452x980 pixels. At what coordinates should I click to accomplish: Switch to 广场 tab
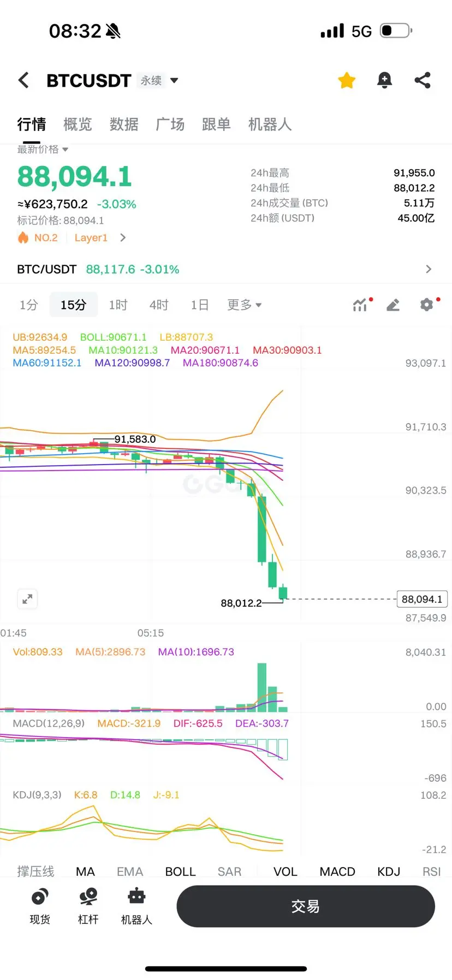pos(170,124)
